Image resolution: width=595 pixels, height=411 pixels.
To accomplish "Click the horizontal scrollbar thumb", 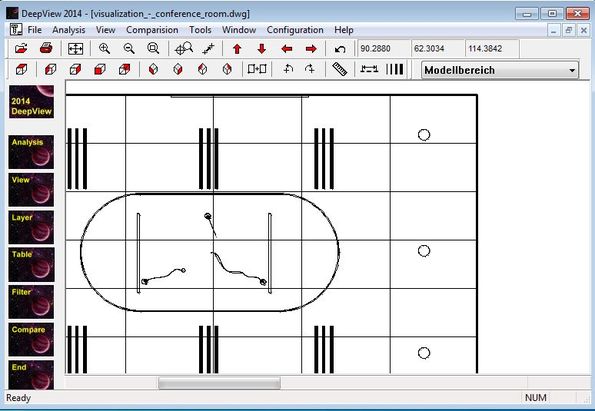I will coord(219,383).
